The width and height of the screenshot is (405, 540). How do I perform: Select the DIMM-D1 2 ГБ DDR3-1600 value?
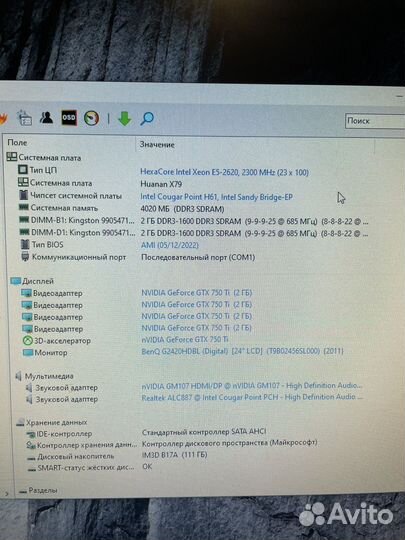click(x=254, y=233)
